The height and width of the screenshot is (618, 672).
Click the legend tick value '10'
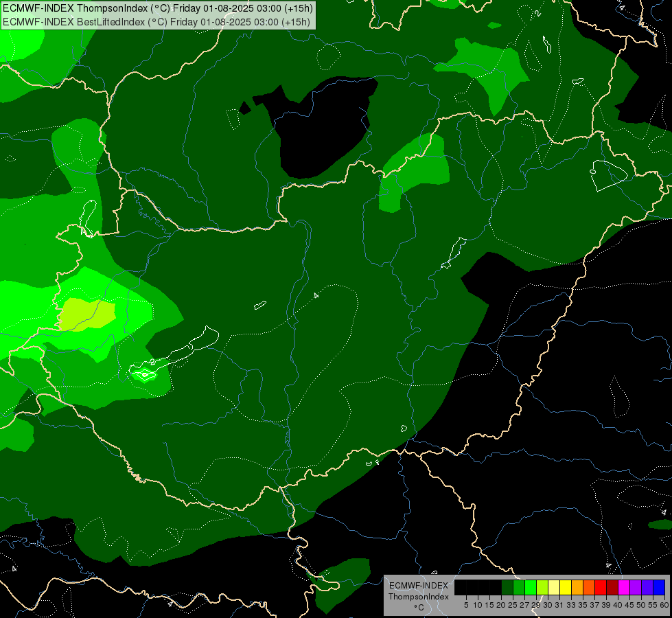[478, 605]
